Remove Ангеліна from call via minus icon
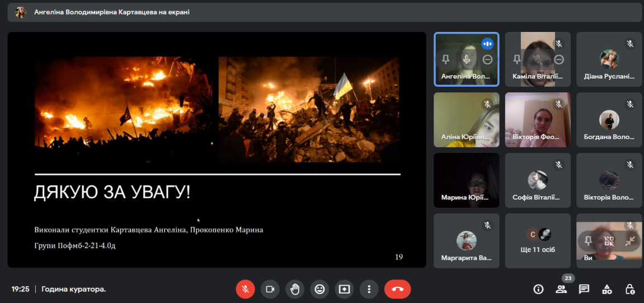This screenshot has height=303, width=644. coord(487,59)
